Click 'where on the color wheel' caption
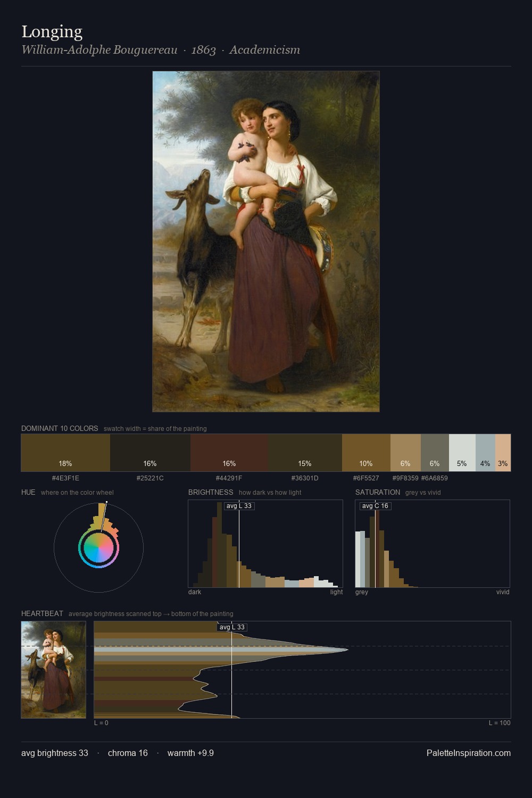Screen dimensions: 532x798 pyautogui.click(x=77, y=493)
